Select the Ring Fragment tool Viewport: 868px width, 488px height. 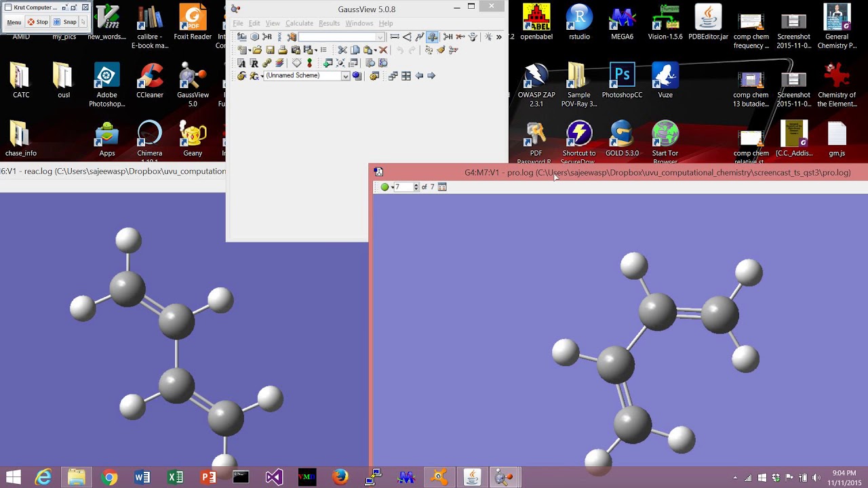click(x=254, y=37)
